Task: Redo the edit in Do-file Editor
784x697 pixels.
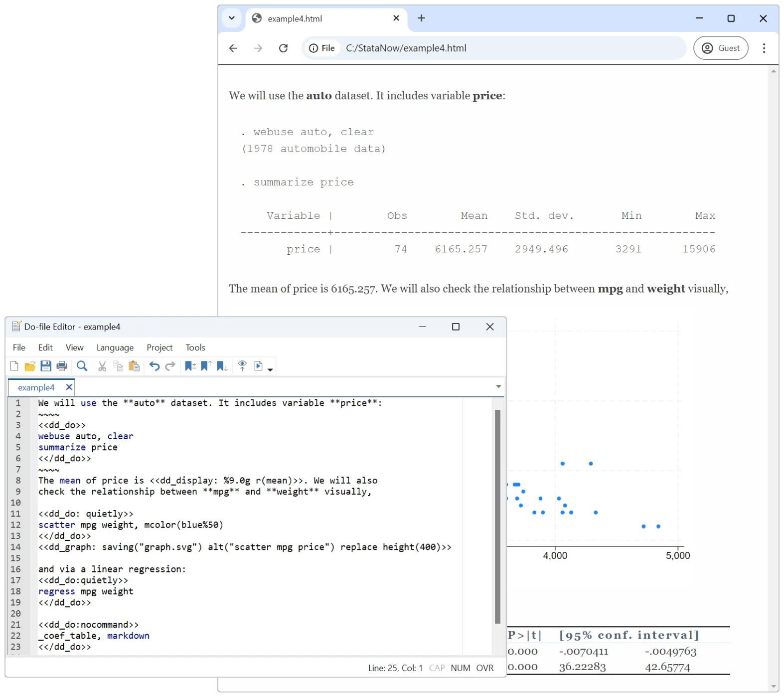Action: (170, 366)
